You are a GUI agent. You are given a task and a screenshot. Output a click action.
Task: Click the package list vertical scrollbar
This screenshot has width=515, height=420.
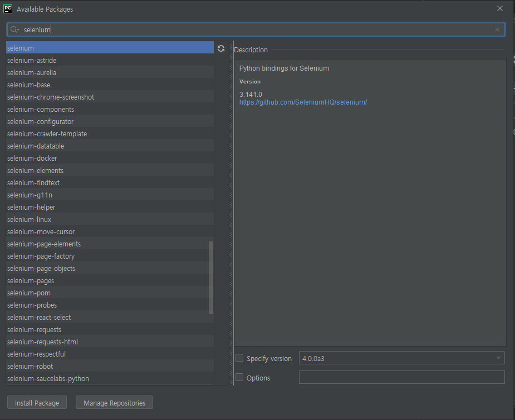coord(211,278)
